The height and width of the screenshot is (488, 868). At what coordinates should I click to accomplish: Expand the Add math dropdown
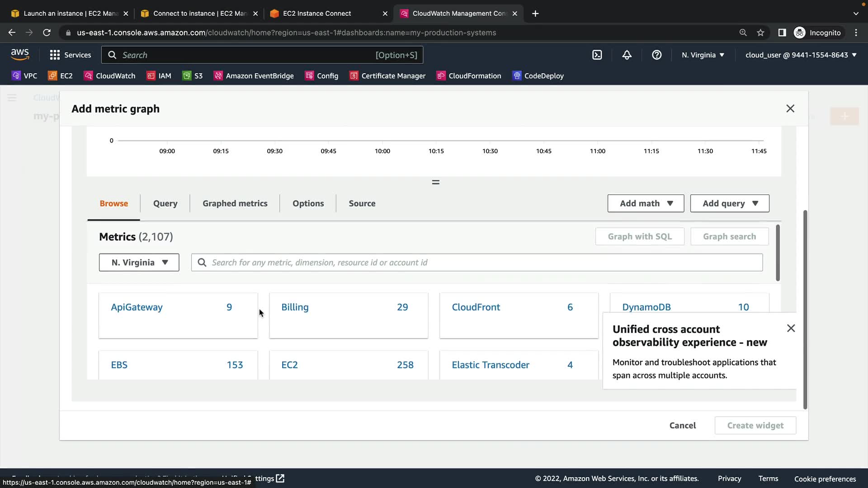pyautogui.click(x=646, y=203)
